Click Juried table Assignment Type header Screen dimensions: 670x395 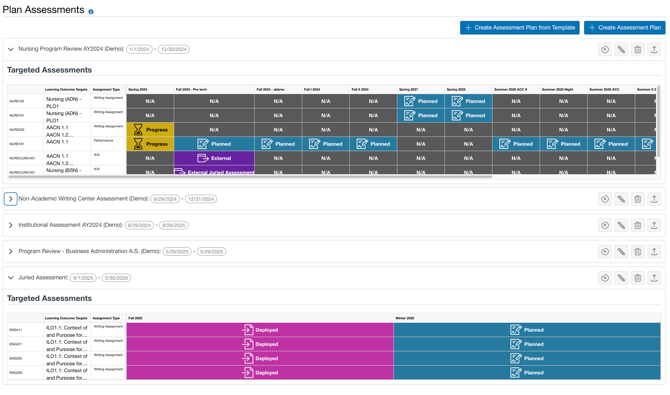pyautogui.click(x=108, y=318)
